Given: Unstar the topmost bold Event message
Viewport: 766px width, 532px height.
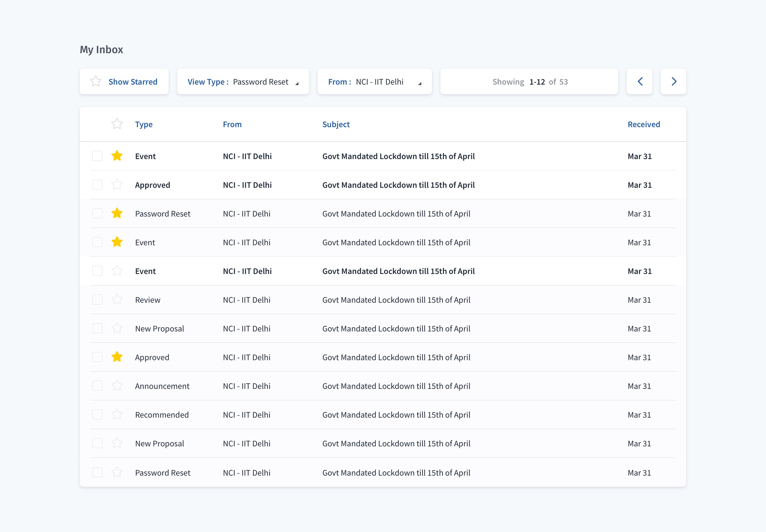Looking at the screenshot, I should (x=117, y=156).
